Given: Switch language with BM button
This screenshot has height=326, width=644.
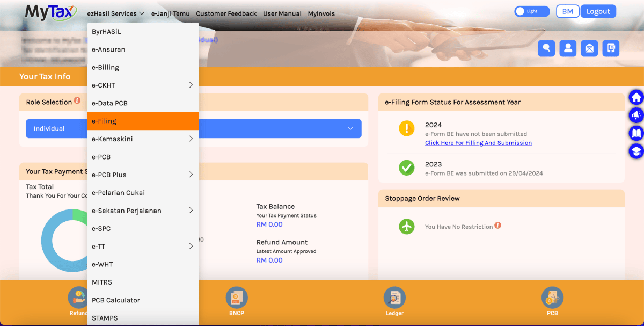Looking at the screenshot, I should point(567,11).
